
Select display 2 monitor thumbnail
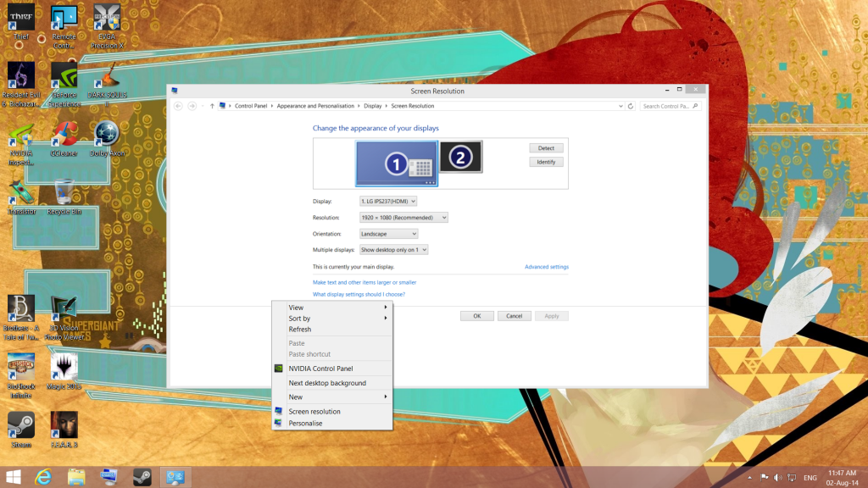coord(460,157)
